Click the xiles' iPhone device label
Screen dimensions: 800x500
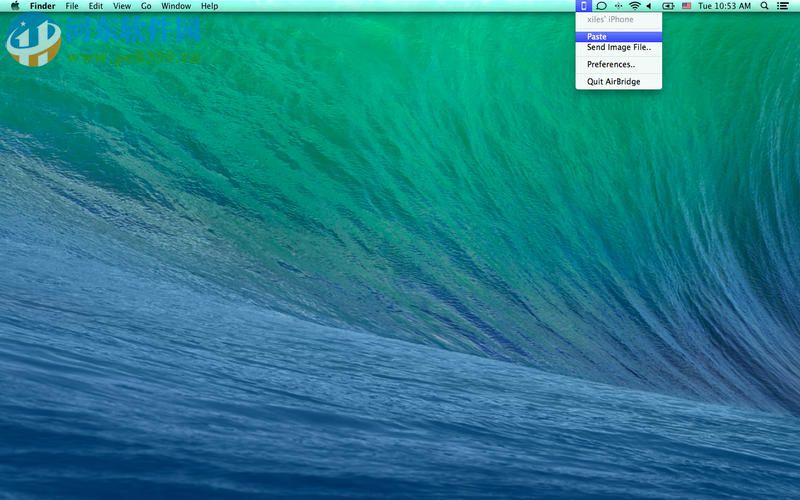pos(610,19)
